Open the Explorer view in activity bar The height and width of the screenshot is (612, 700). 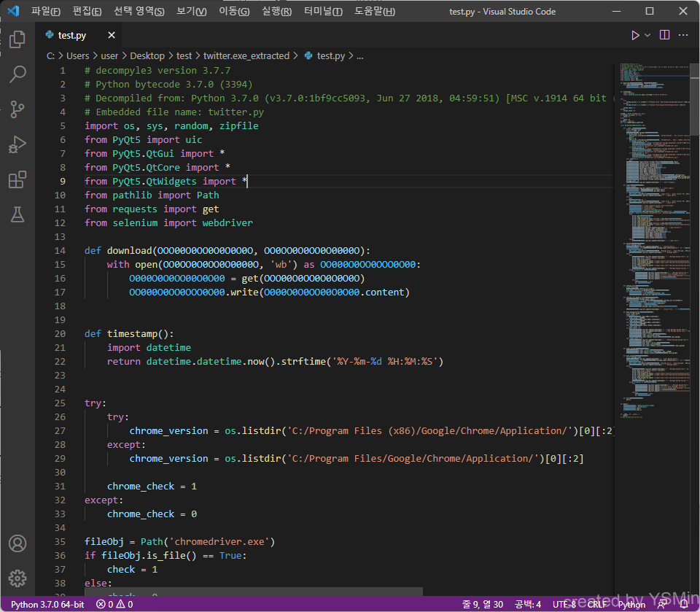click(x=17, y=39)
